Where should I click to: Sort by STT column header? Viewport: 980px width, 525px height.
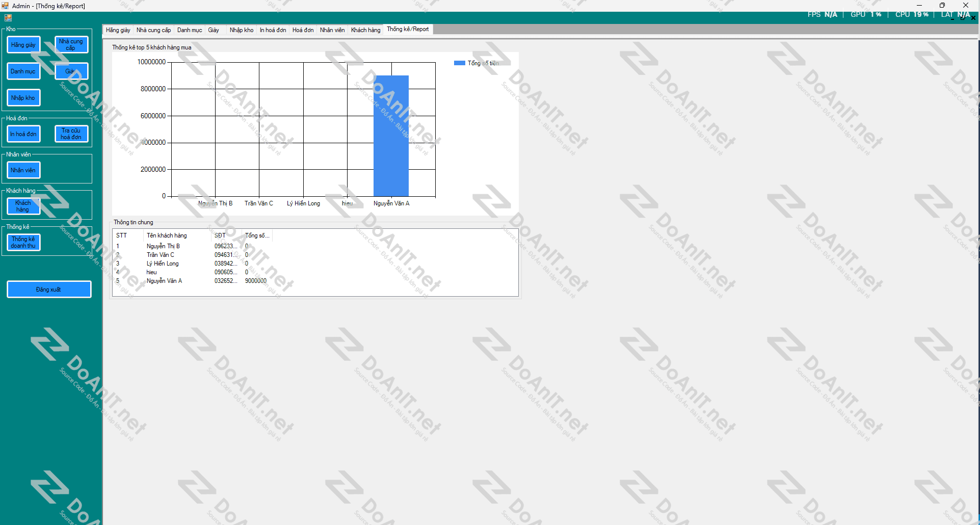128,235
